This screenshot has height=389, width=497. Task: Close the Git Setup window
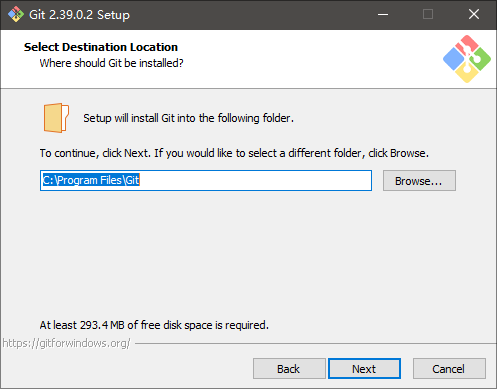[x=474, y=14]
